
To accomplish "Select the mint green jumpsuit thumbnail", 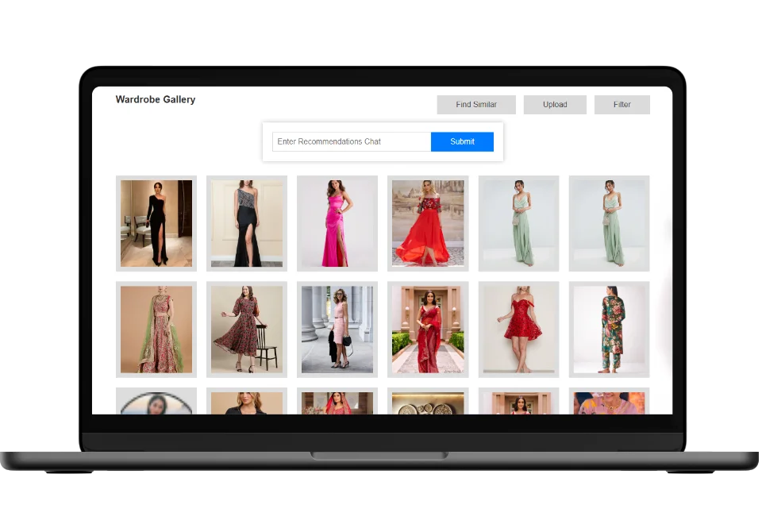I will [x=518, y=222].
